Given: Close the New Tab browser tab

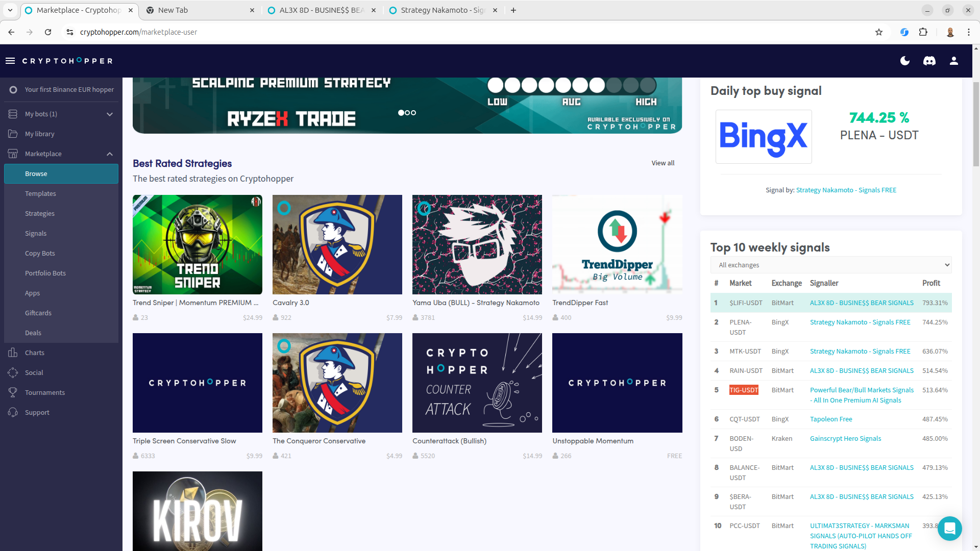Looking at the screenshot, I should [252, 10].
